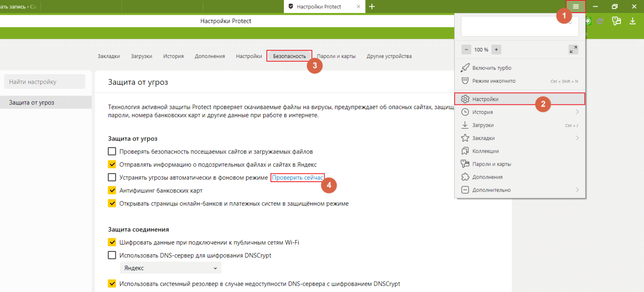Image resolution: width=644 pixels, height=292 pixels.
Task: Open the browser hamburger menu button
Action: (576, 6)
